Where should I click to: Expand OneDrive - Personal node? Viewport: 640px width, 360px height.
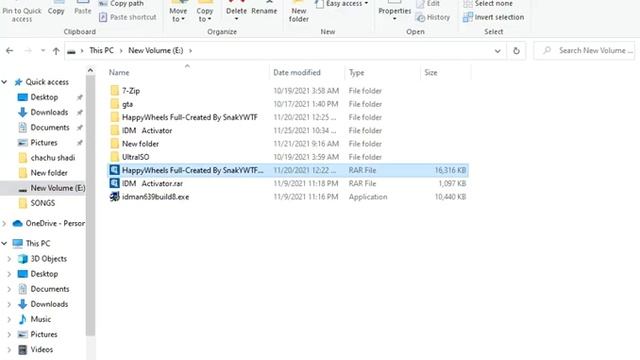4,223
